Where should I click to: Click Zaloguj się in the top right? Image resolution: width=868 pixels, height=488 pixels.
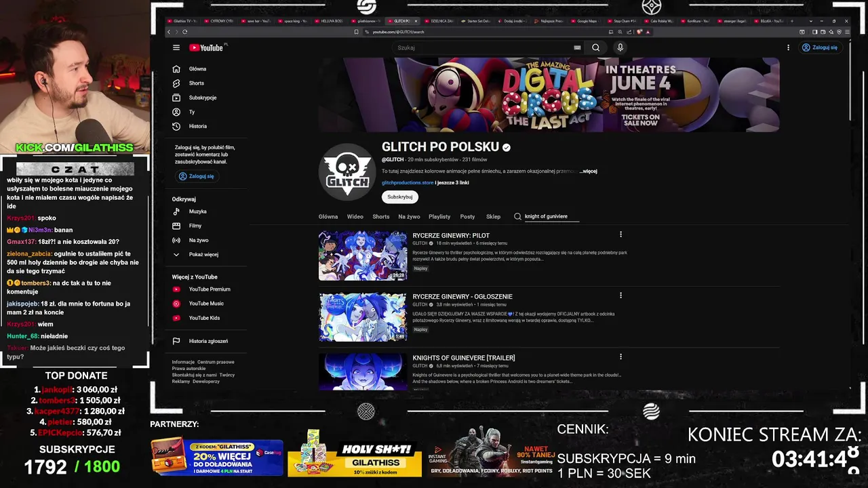pos(820,47)
